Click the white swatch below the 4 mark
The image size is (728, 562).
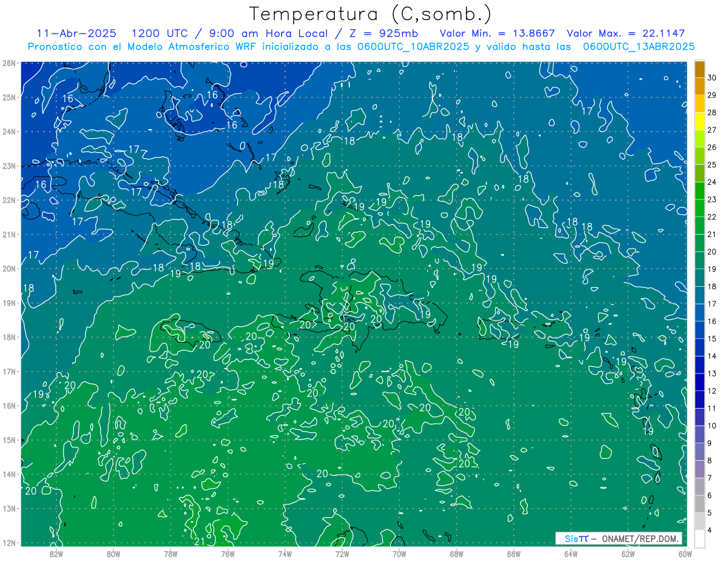(699, 538)
